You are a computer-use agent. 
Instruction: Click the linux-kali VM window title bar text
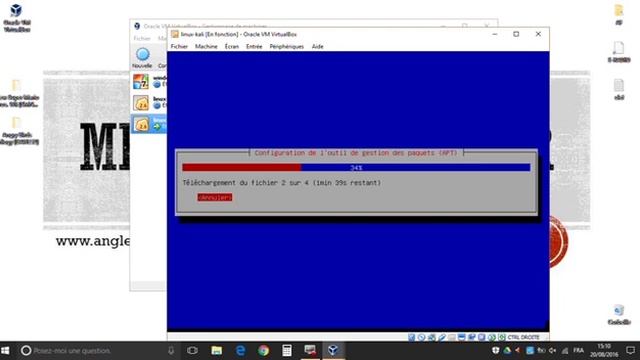pos(239,34)
